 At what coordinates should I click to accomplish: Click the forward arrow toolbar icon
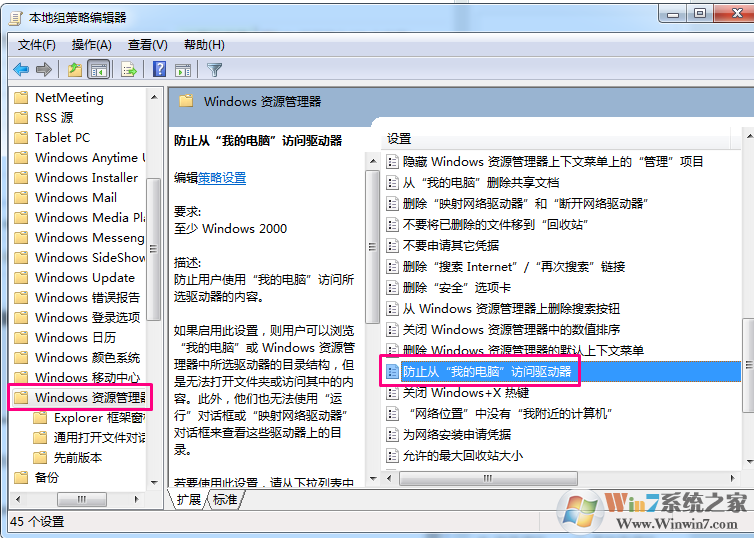pos(44,70)
